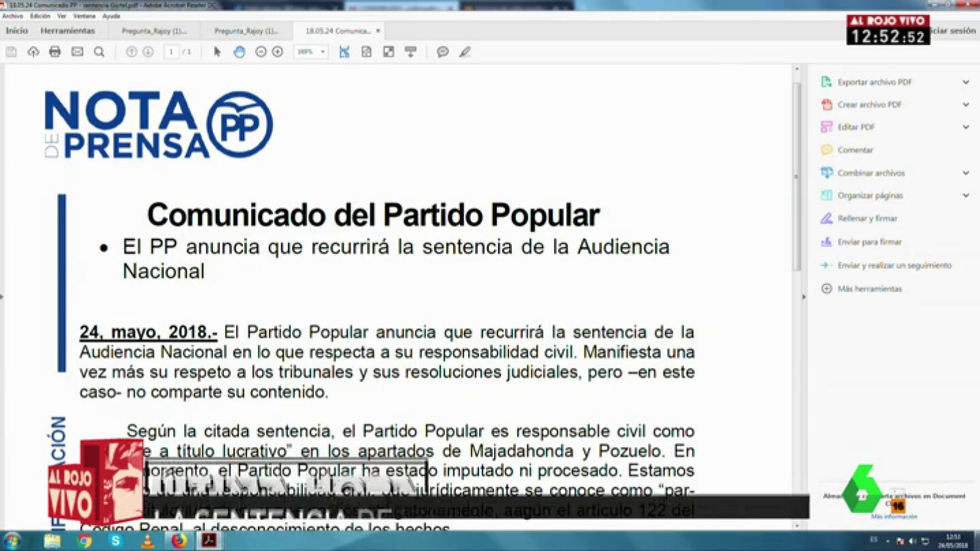980x551 pixels.
Task: Open the pen signing tool icon
Action: 465,52
